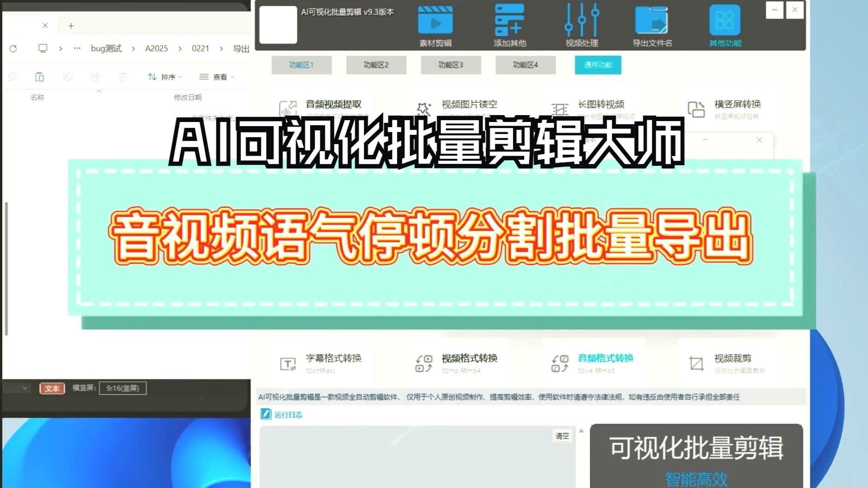Open the 长图转视频 feature

601,105
